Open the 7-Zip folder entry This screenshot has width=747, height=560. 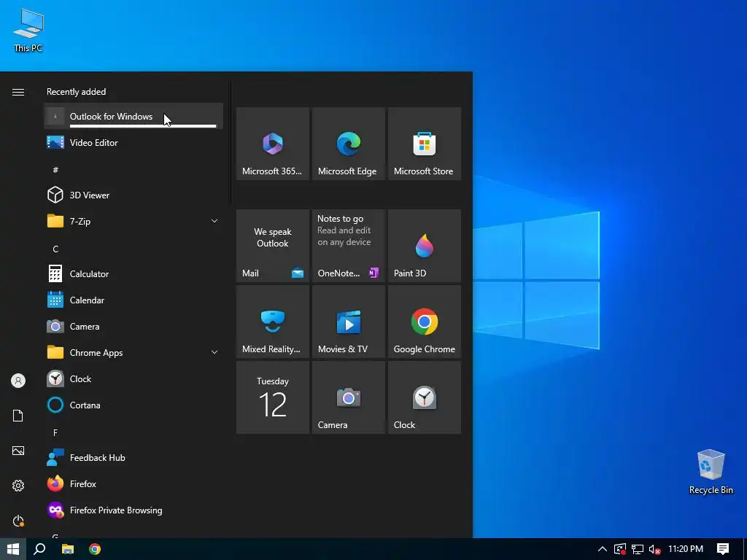[133, 221]
